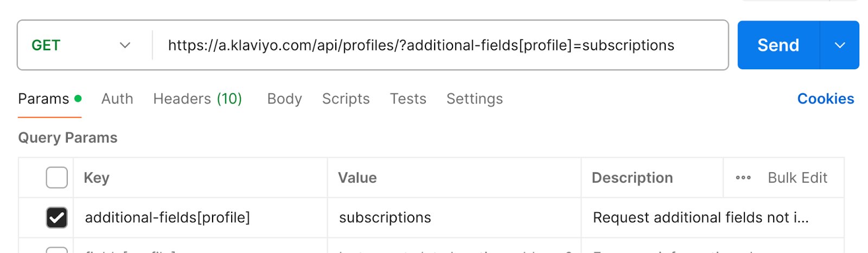Switch to the Tests tab
Viewport: 868px width, 253px height.
[x=408, y=99]
